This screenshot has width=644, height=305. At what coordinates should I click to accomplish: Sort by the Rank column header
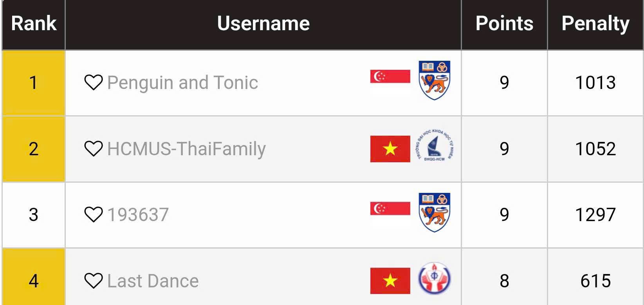[34, 24]
